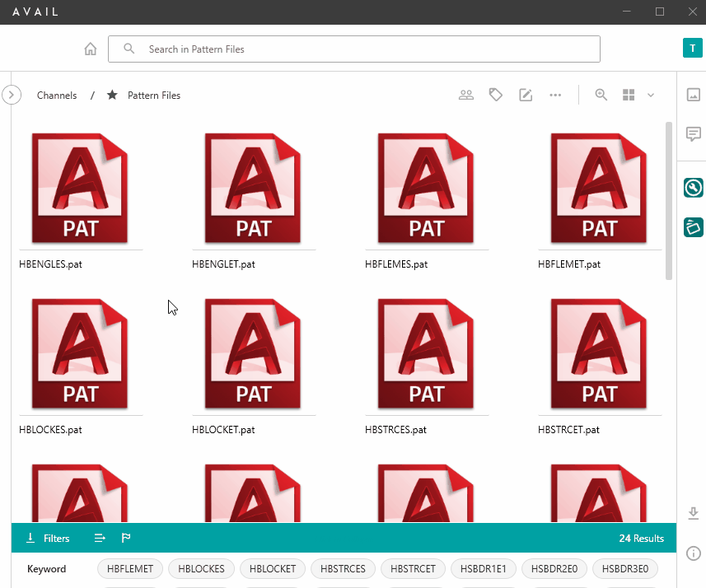Click the Edit pencil icon
The height and width of the screenshot is (588, 706).
click(526, 95)
